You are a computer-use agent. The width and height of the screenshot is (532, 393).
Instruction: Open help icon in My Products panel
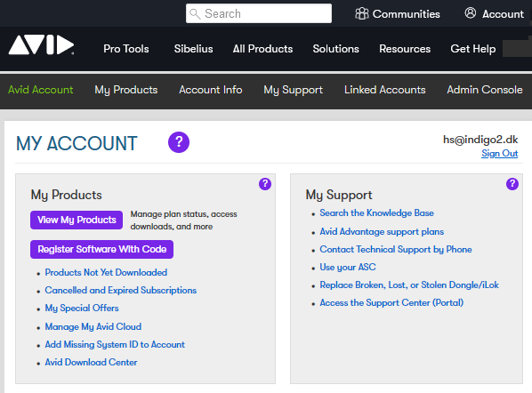click(x=265, y=184)
